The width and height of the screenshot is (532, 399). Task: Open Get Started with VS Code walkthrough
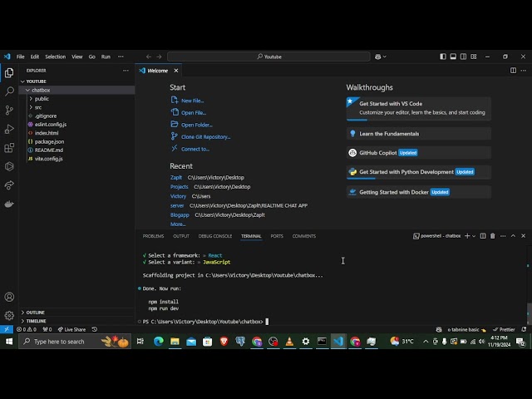[419, 108]
